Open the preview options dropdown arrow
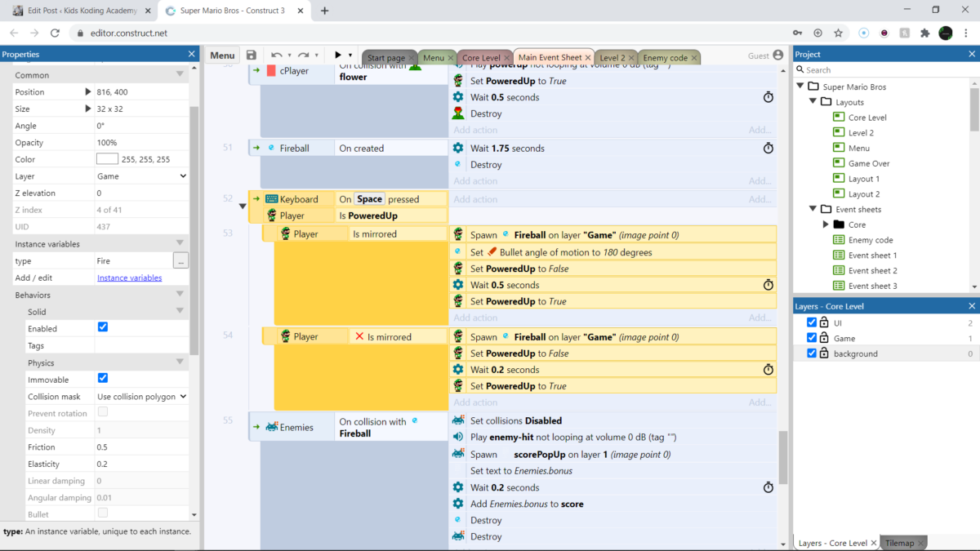980x551 pixels. coord(351,56)
